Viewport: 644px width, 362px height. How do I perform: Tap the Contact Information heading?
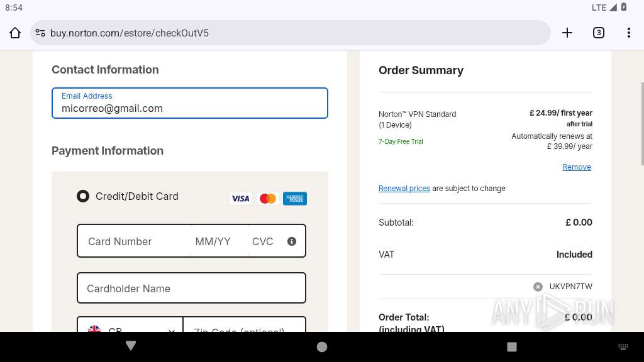tap(105, 70)
